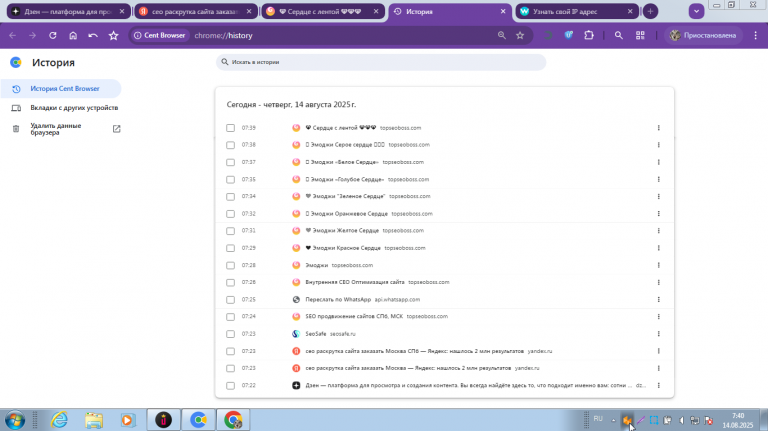The image size is (768, 431).
Task: Reload the page with the refresh icon
Action: [x=53, y=35]
